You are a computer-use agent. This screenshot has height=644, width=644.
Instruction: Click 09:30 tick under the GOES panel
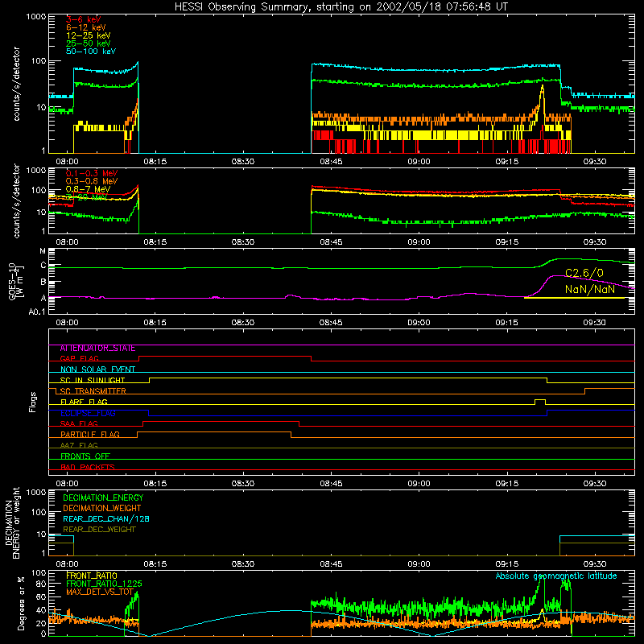pyautogui.click(x=594, y=323)
